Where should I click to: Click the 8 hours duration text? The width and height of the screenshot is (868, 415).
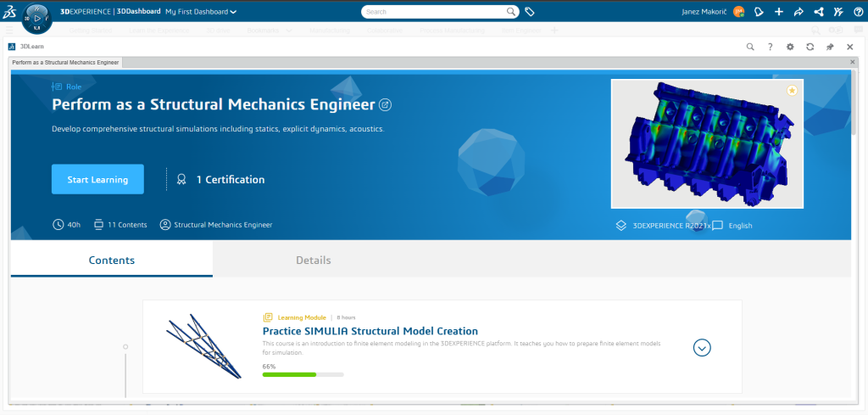(x=346, y=317)
